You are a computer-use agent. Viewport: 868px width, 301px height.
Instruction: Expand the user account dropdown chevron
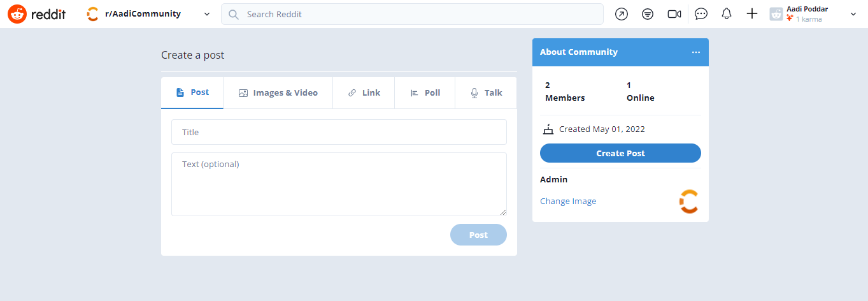[853, 14]
